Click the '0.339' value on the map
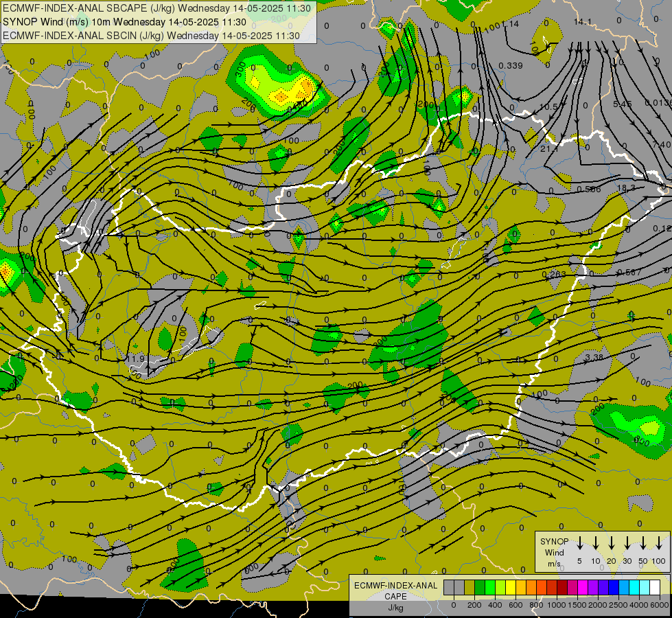Viewport: 672px width, 618px height. pos(511,66)
